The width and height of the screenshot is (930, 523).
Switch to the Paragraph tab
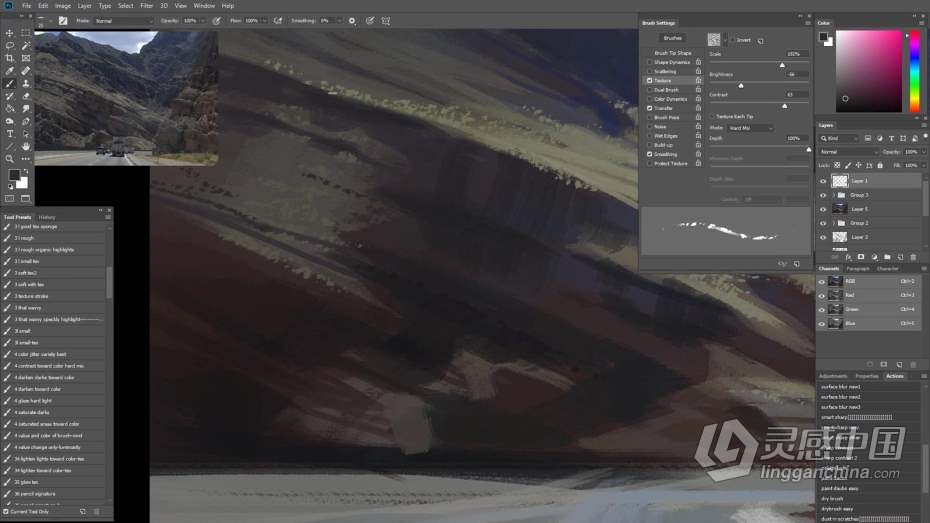858,269
